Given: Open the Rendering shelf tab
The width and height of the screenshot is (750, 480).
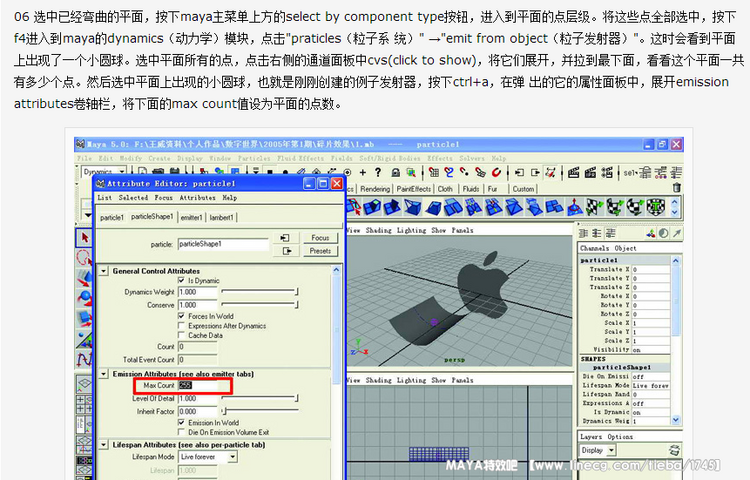Looking at the screenshot, I should coord(375,189).
